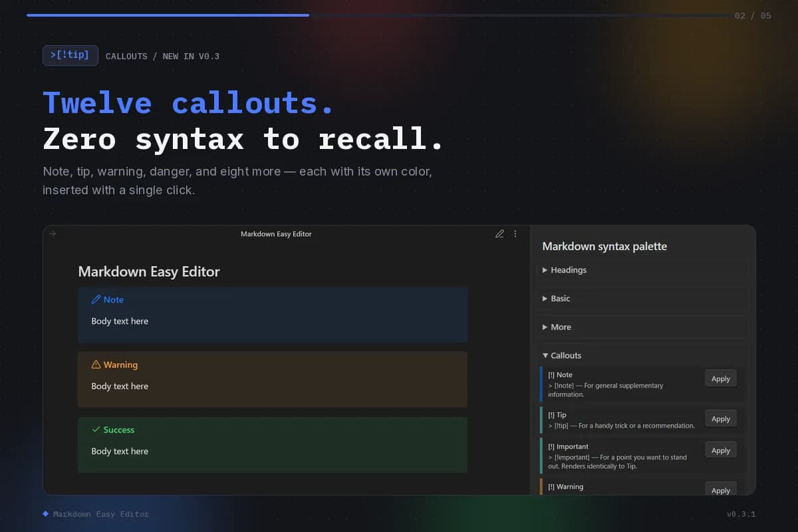Viewport: 798px width, 532px height.
Task: Click the [!important] description text
Action: click(x=617, y=462)
